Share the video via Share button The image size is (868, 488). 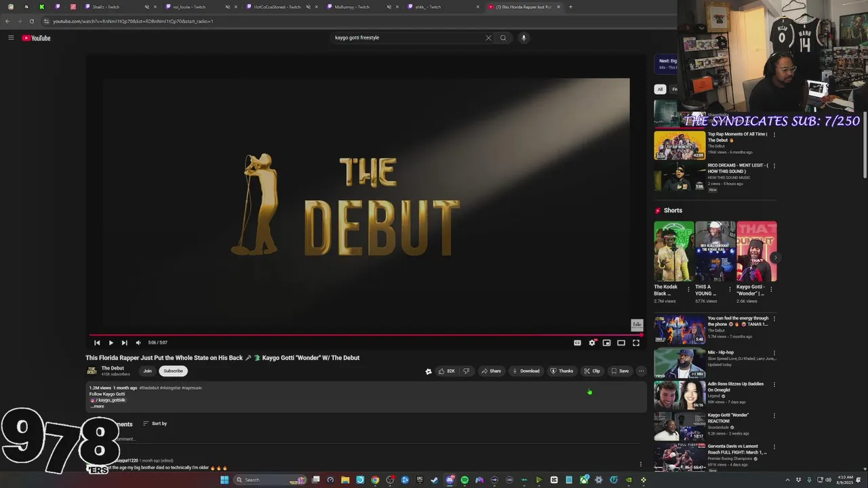pyautogui.click(x=491, y=371)
